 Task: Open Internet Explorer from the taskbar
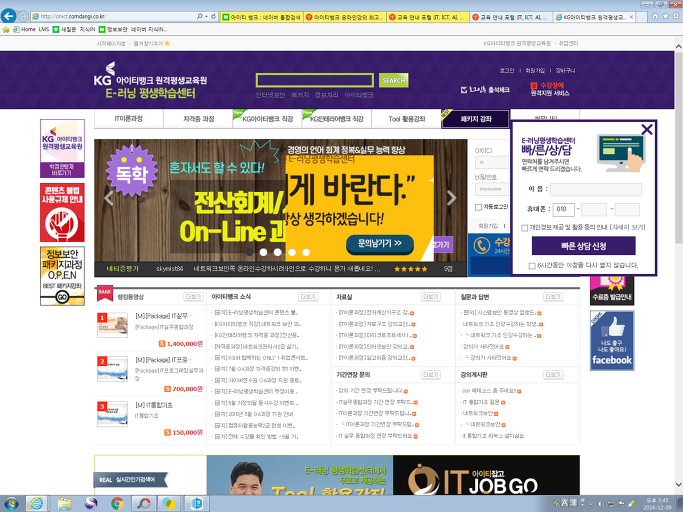37,504
